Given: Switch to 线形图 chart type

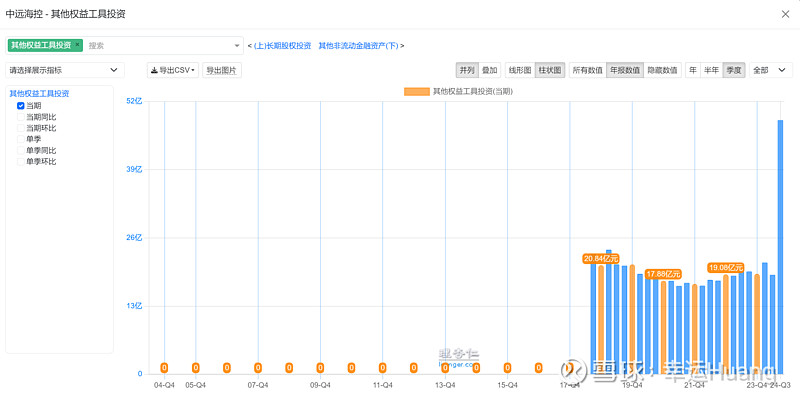Looking at the screenshot, I should [x=520, y=70].
